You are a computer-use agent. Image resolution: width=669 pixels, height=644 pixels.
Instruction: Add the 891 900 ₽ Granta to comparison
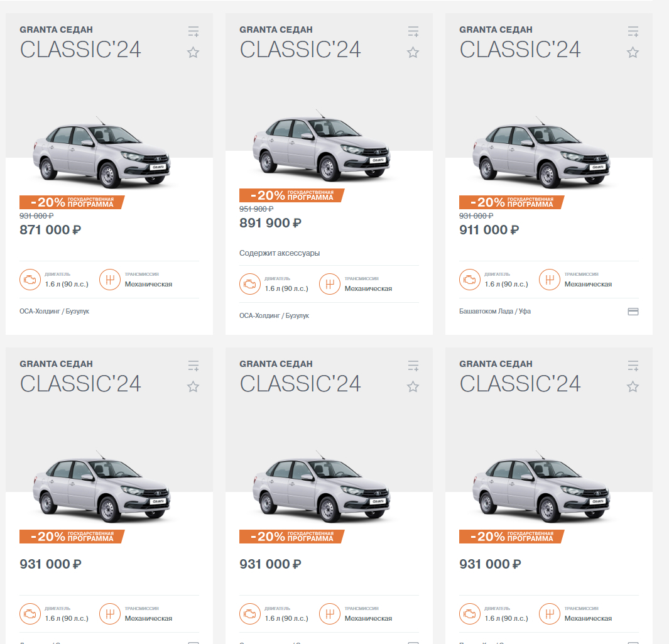[413, 31]
